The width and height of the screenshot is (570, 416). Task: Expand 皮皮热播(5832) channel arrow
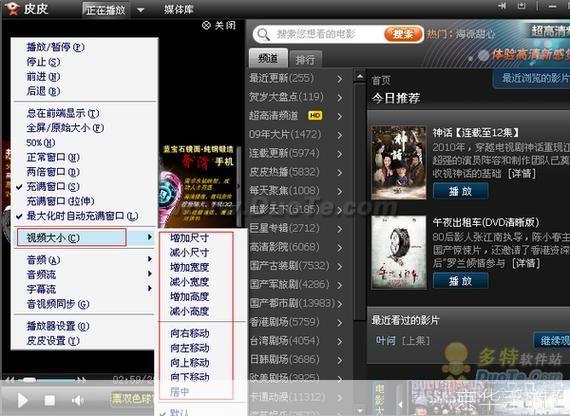tap(340, 172)
